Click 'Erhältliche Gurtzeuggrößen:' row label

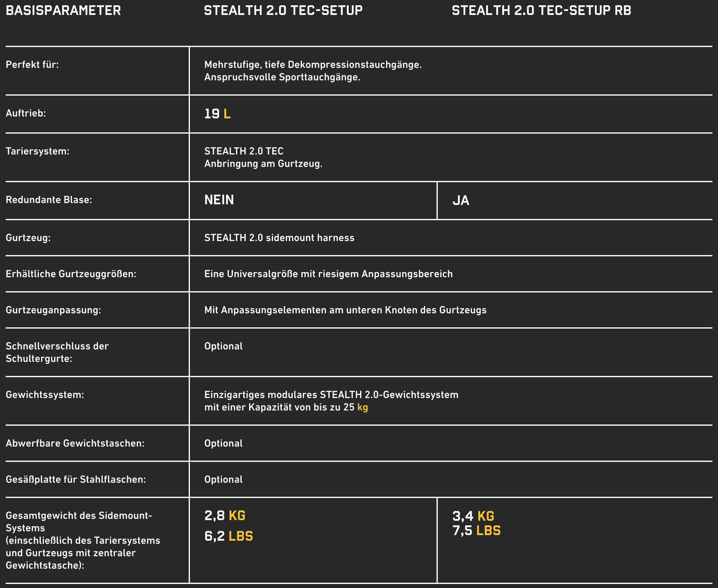[71, 274]
